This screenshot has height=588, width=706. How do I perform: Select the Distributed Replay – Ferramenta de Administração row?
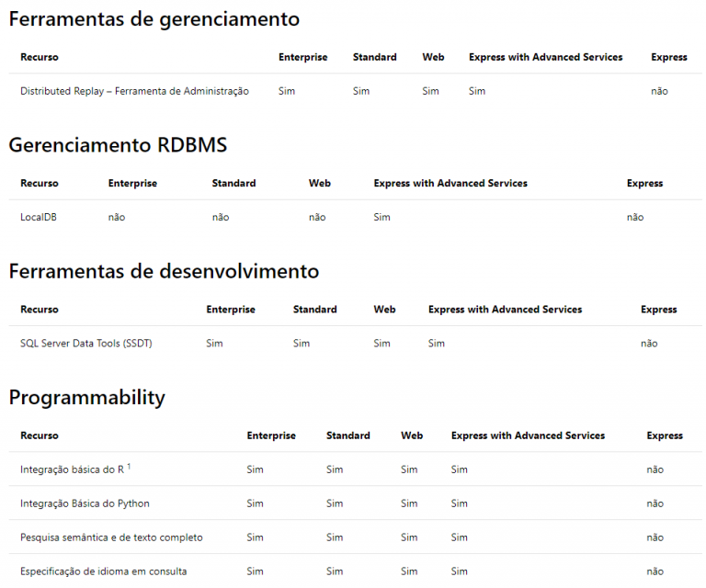coord(355,91)
